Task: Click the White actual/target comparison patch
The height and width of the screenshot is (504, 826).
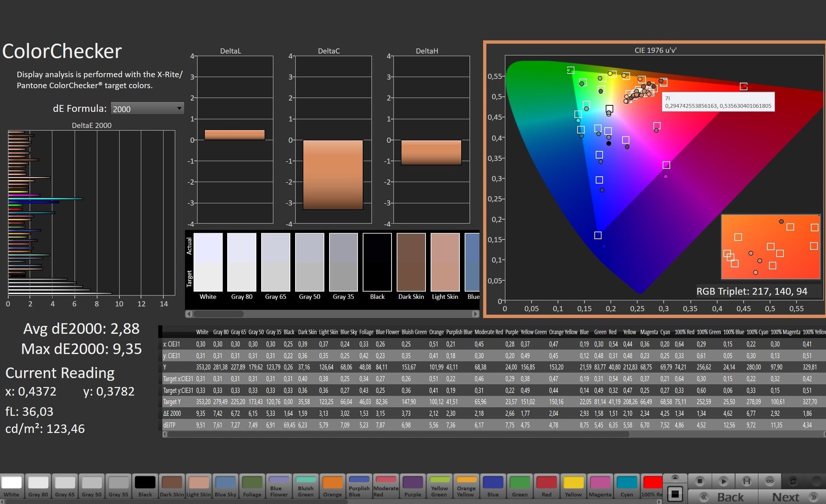Action: click(x=208, y=262)
